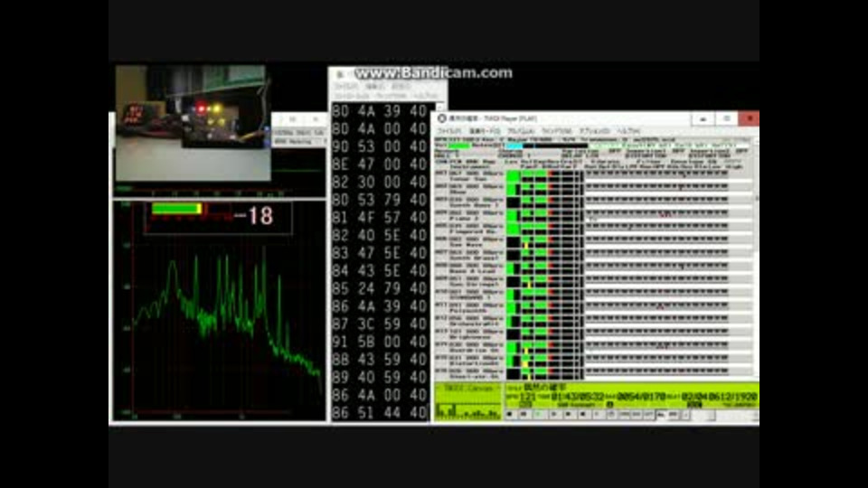This screenshot has width=868, height=488.
Task: Click the webcam video preview of hardware
Action: (193, 123)
